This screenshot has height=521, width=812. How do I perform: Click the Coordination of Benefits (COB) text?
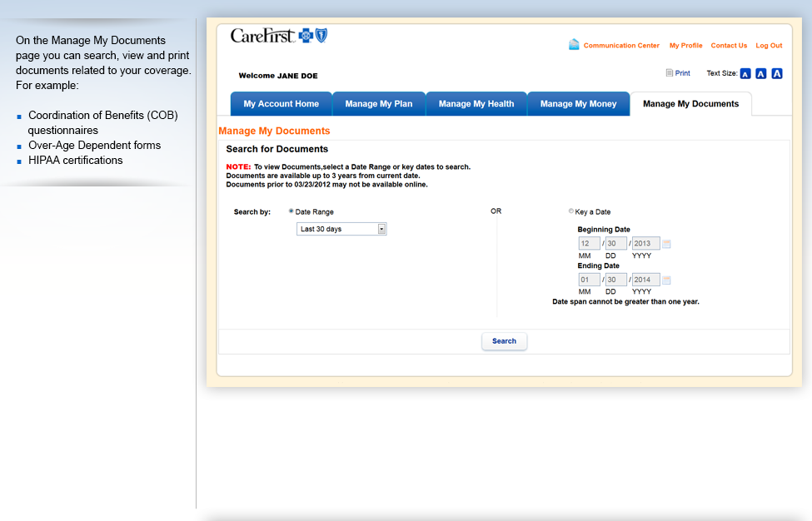pos(103,116)
